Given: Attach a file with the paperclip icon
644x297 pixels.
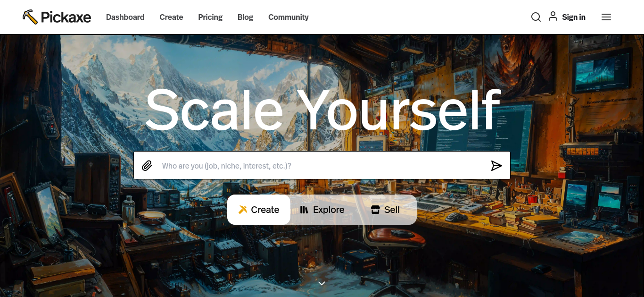Looking at the screenshot, I should pos(147,166).
